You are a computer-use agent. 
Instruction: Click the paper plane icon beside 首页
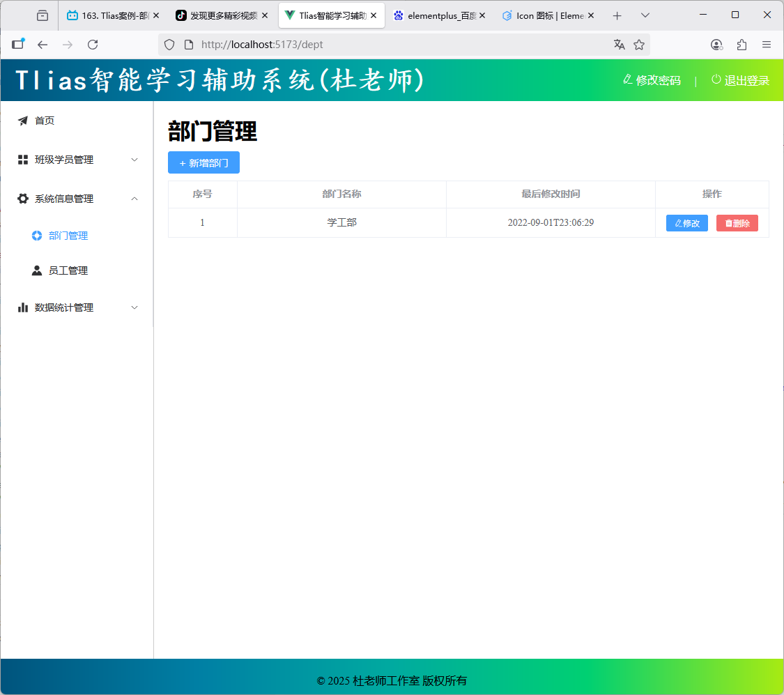pyautogui.click(x=23, y=121)
